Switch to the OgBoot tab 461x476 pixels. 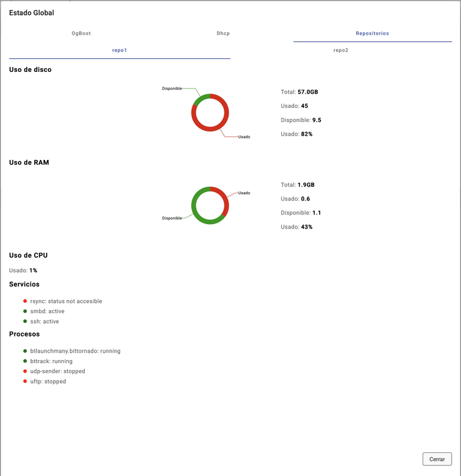point(81,33)
